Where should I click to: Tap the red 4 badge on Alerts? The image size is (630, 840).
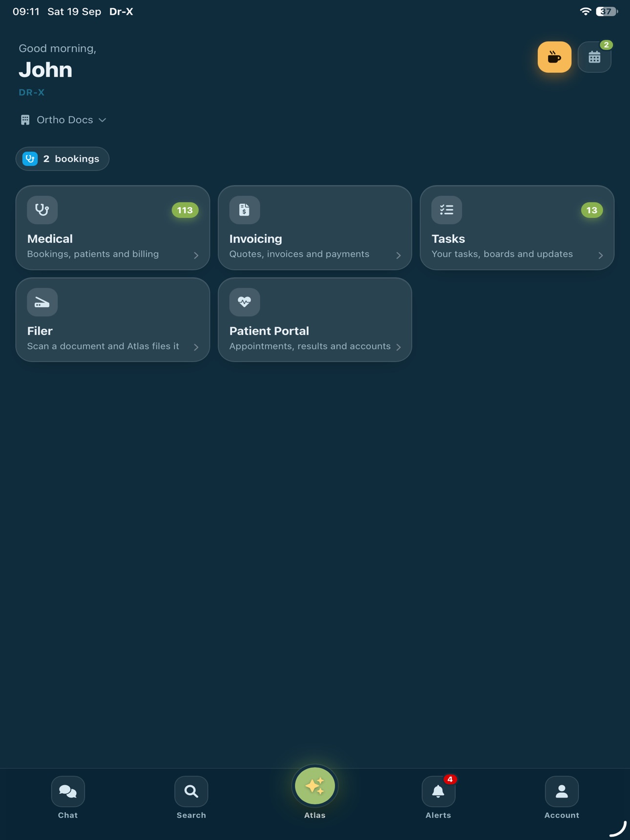click(x=450, y=779)
